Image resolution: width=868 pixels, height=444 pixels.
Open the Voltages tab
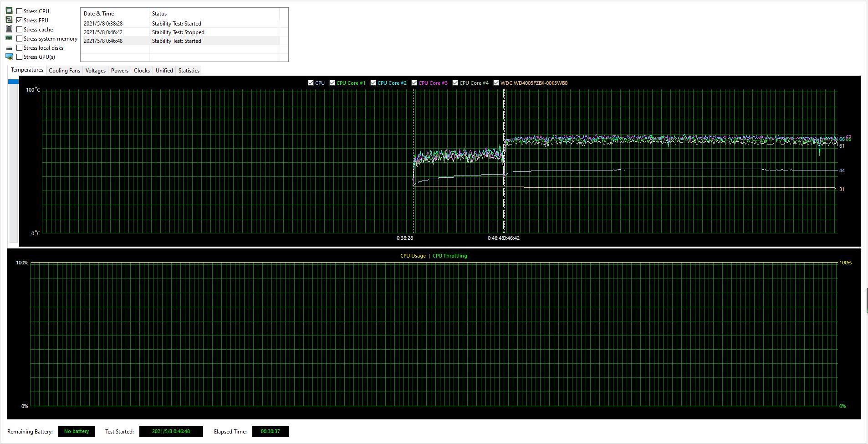(95, 71)
